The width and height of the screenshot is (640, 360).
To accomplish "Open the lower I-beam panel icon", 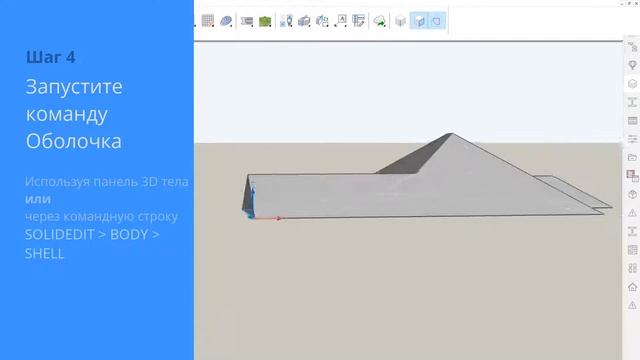I will pyautogui.click(x=632, y=231).
